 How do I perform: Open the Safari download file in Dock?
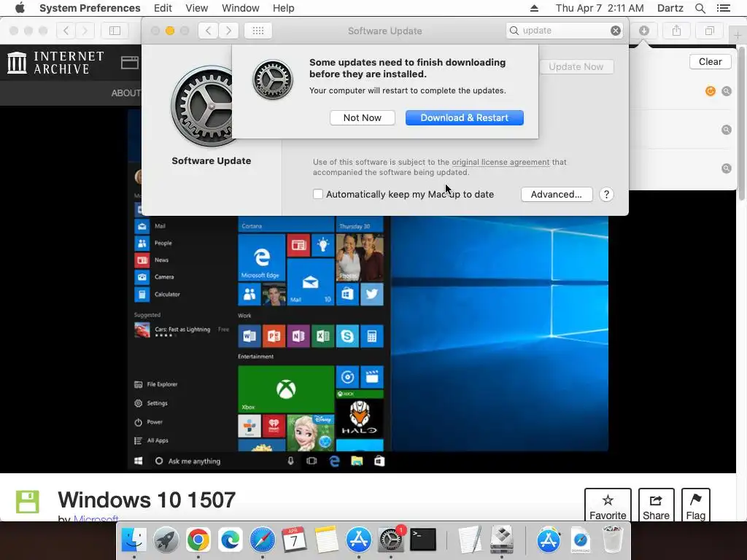(x=580, y=540)
